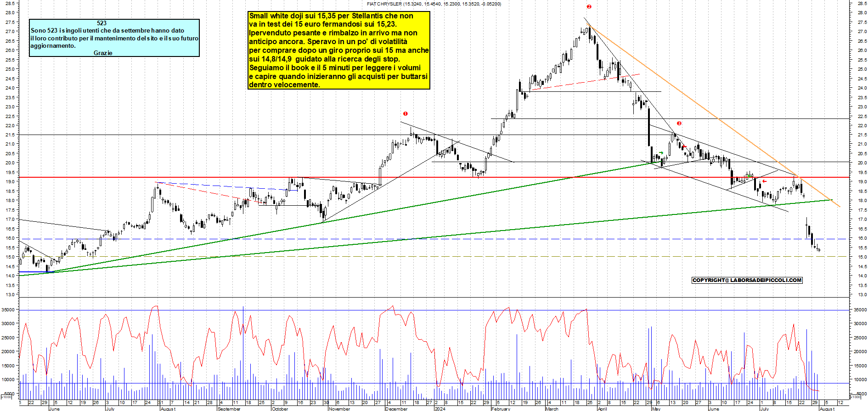The image size is (868, 411).
Task: Click the 'September' label on the time axis
Action: [229, 409]
